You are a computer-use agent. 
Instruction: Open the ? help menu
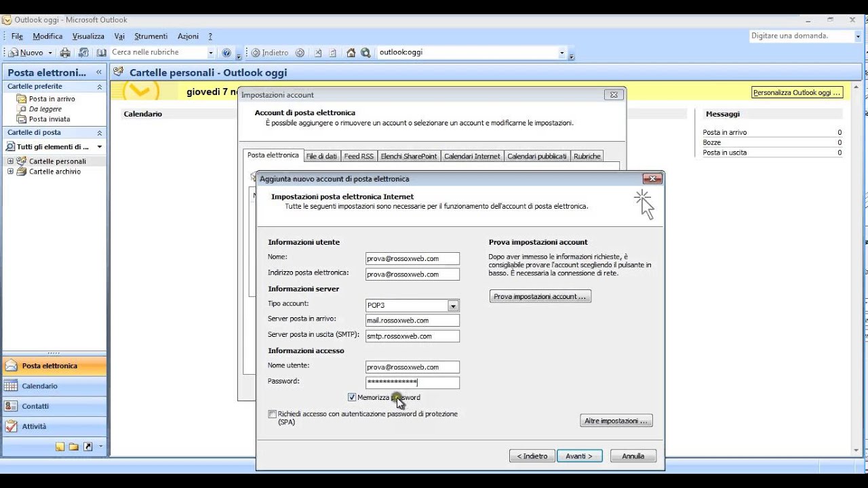click(210, 37)
